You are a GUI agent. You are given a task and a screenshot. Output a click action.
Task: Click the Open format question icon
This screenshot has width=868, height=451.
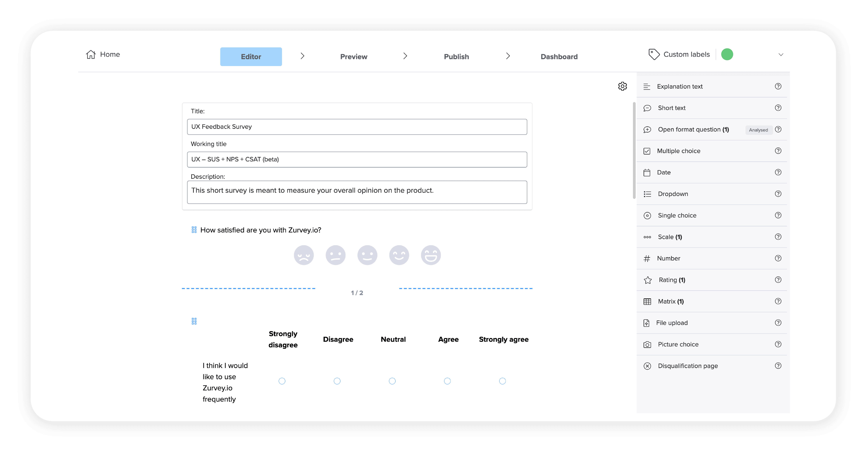pyautogui.click(x=647, y=129)
